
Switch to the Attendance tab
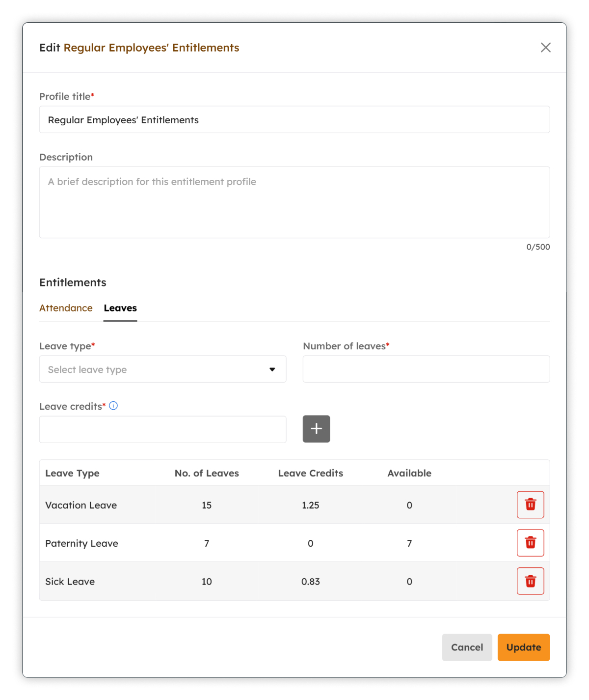pos(66,308)
